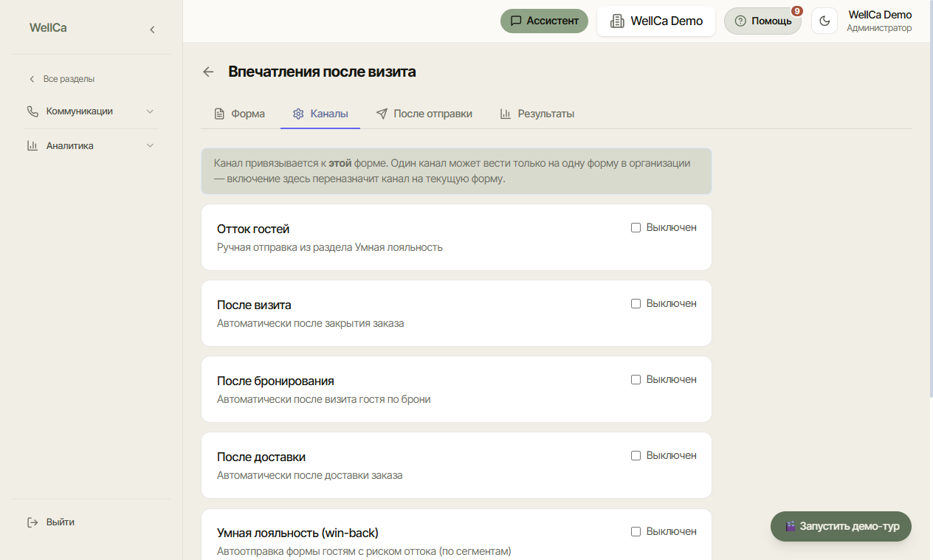This screenshot has width=933, height=560.
Task: Enable the После доставки channel checkbox
Action: 636,456
